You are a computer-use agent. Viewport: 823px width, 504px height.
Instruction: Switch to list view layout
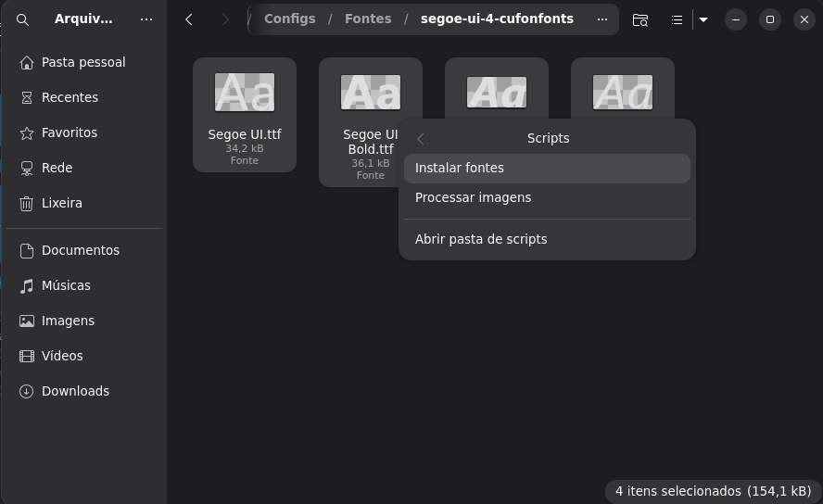pos(677,19)
